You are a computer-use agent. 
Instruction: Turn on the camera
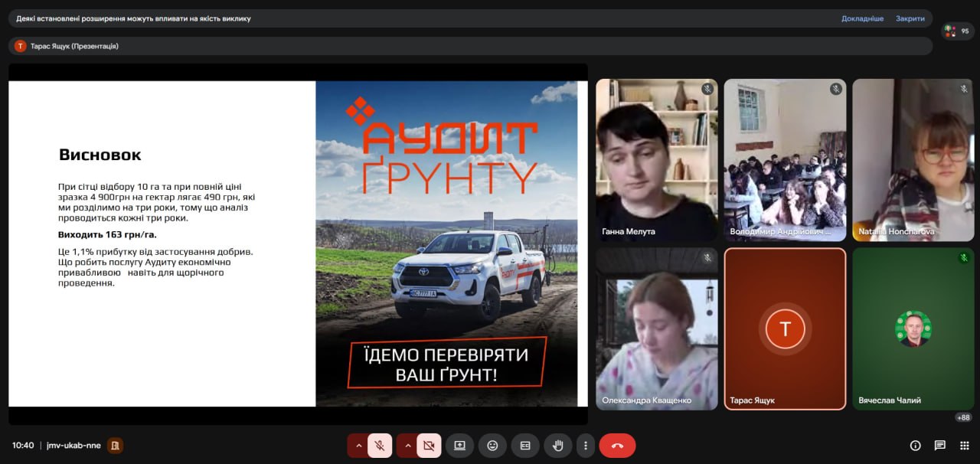(429, 445)
